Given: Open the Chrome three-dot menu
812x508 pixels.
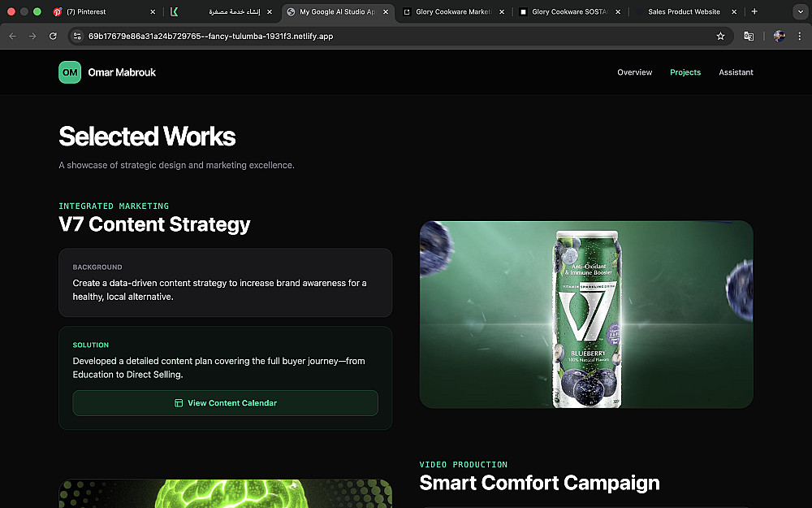Looking at the screenshot, I should pyautogui.click(x=800, y=36).
